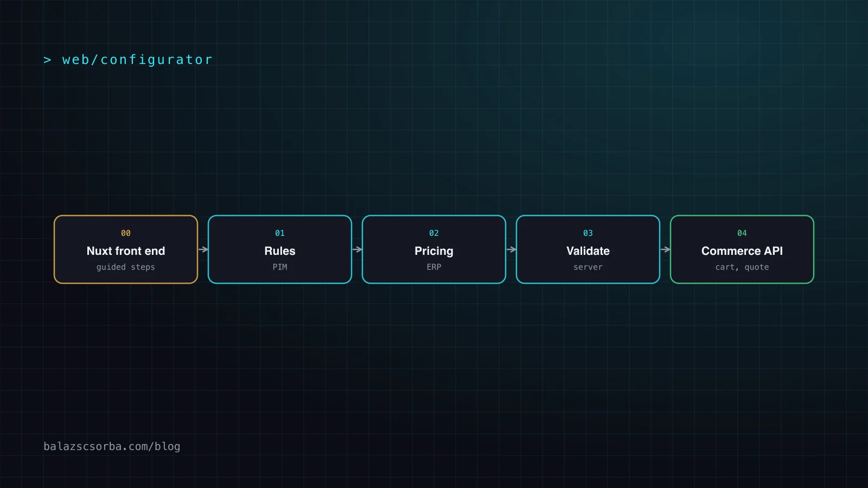Open the balazscsorba.com/blog link

tap(112, 446)
